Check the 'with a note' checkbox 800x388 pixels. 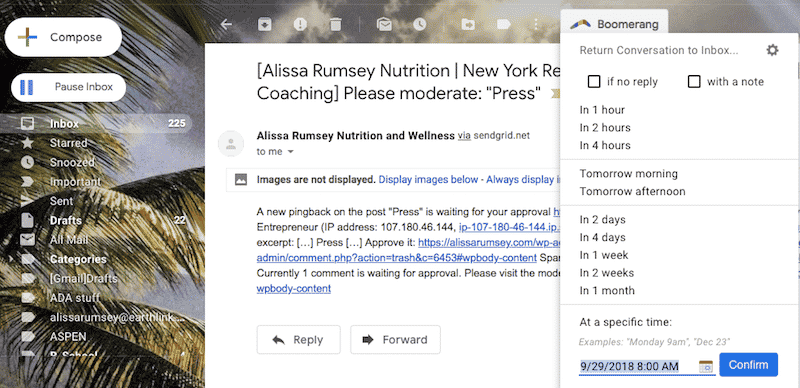pos(694,82)
